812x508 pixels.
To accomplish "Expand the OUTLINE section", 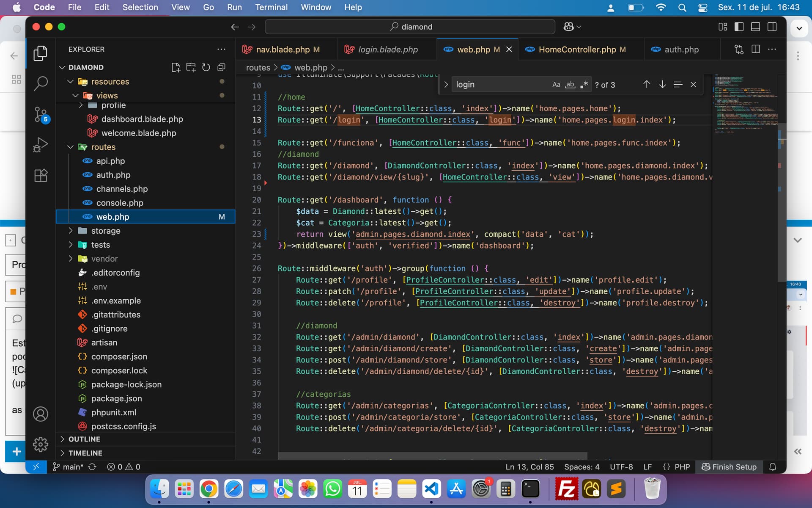I will [145, 439].
